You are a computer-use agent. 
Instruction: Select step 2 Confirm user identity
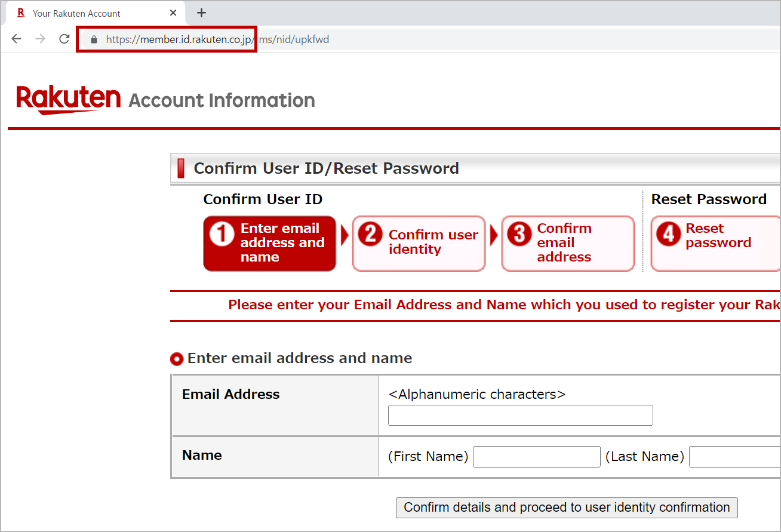click(x=419, y=243)
